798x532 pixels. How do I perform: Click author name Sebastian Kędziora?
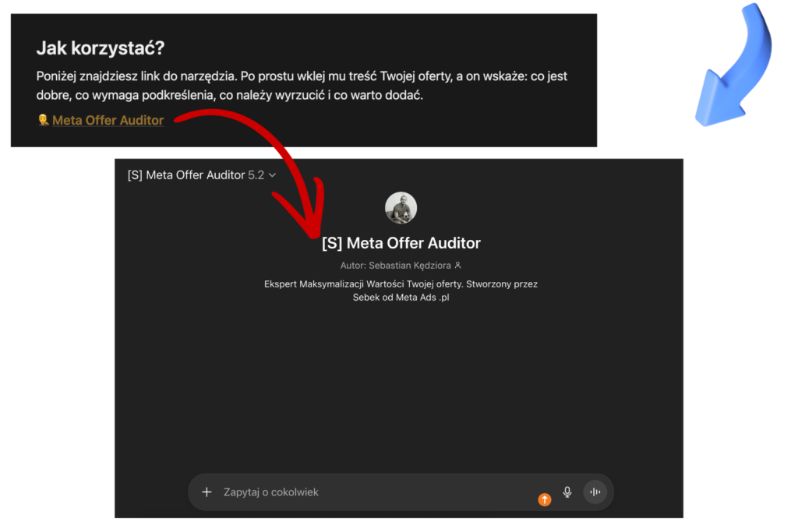pos(410,265)
